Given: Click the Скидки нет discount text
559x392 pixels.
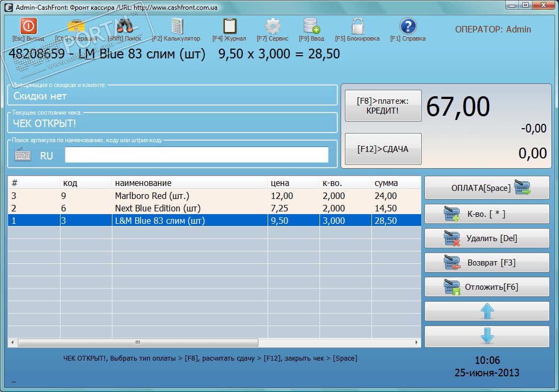Looking at the screenshot, I should click(x=40, y=96).
